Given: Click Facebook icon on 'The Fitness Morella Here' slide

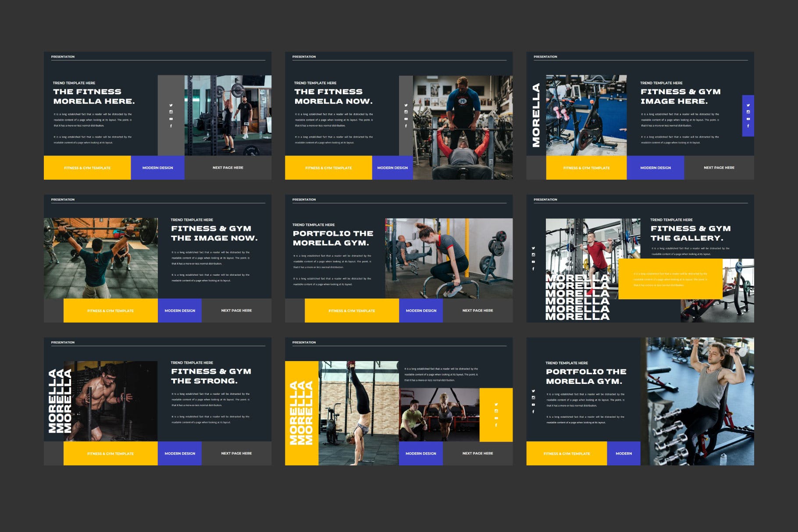Looking at the screenshot, I should coord(171,126).
